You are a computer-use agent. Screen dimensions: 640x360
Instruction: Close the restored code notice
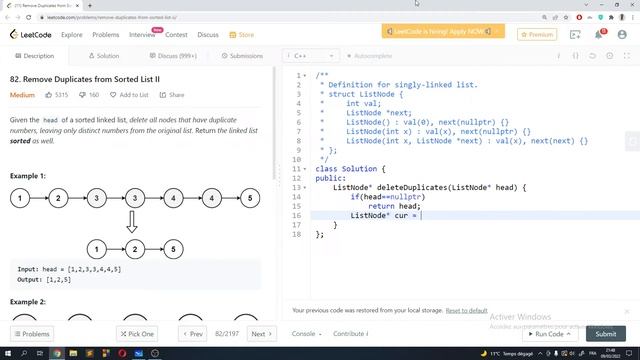[x=627, y=311]
